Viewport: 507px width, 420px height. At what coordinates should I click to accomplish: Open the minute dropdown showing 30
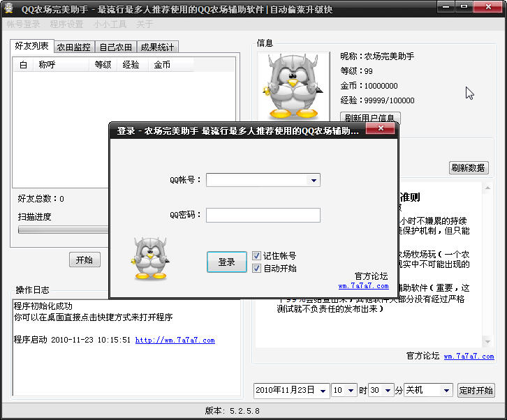[388, 391]
